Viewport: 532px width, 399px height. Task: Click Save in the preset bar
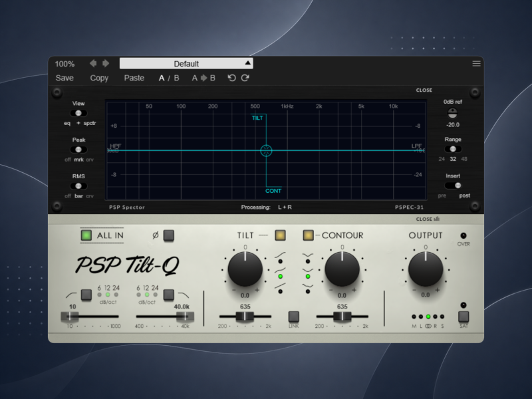[x=65, y=78]
